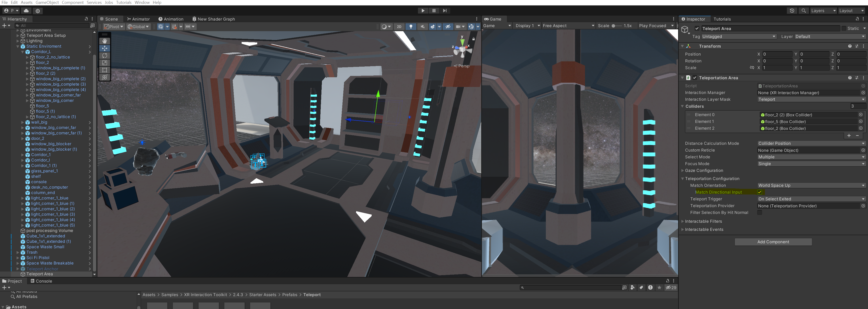Click the Add Component button
The height and width of the screenshot is (309, 868).
773,242
